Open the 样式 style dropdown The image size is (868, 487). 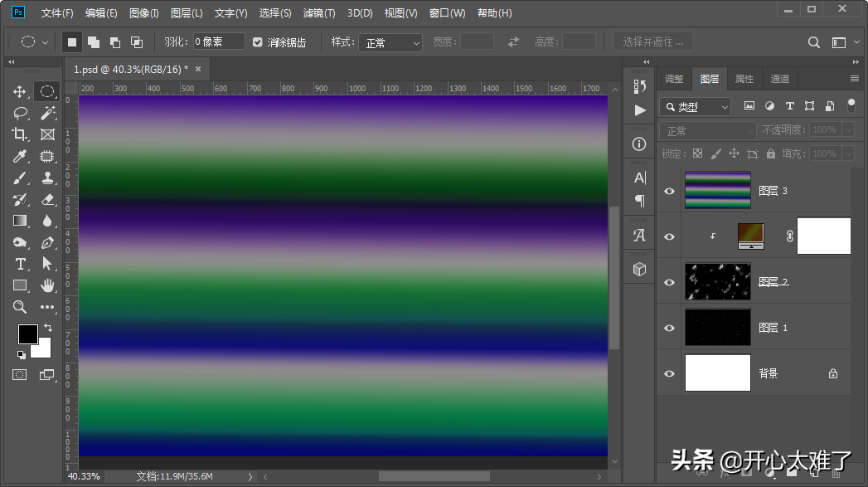[390, 42]
